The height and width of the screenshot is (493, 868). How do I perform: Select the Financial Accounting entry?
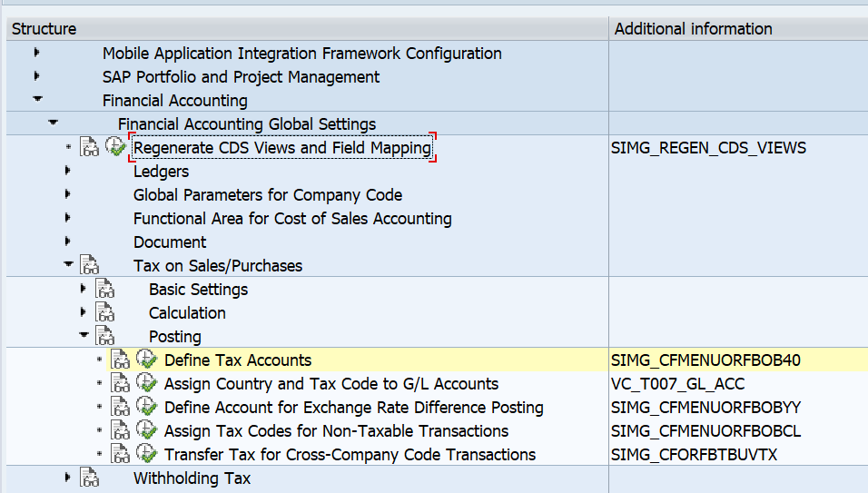175,101
